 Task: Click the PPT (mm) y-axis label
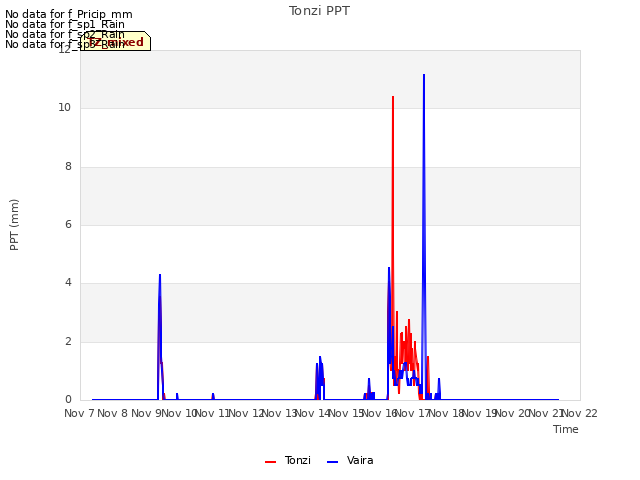click(14, 224)
